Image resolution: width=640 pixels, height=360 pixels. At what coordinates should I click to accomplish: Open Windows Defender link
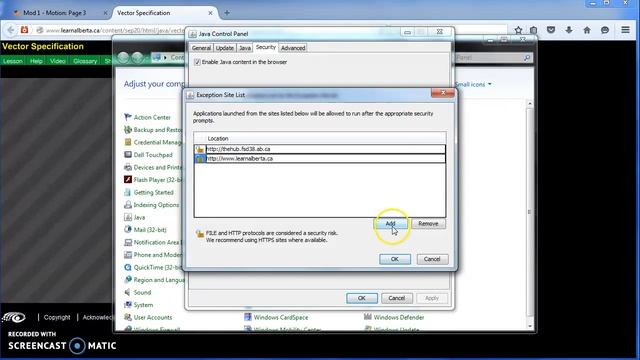point(399,317)
